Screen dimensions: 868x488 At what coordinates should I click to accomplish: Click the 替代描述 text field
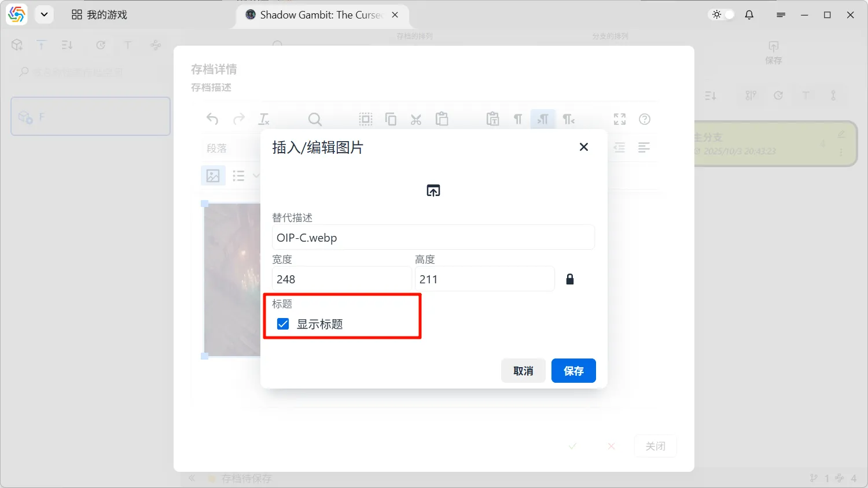(x=433, y=238)
